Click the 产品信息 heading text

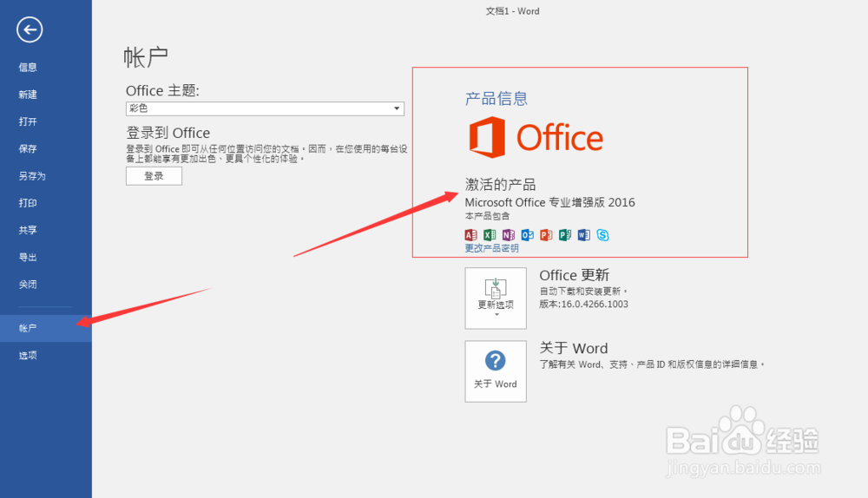tap(496, 99)
